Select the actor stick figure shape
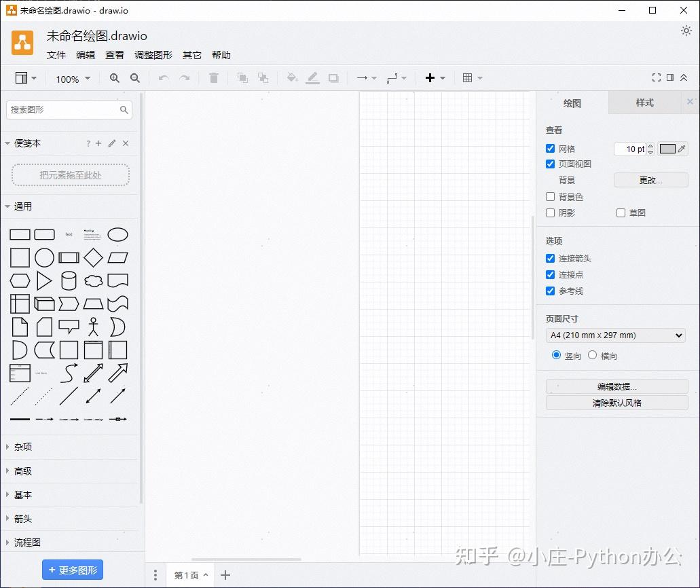The height and width of the screenshot is (588, 700). tap(93, 327)
